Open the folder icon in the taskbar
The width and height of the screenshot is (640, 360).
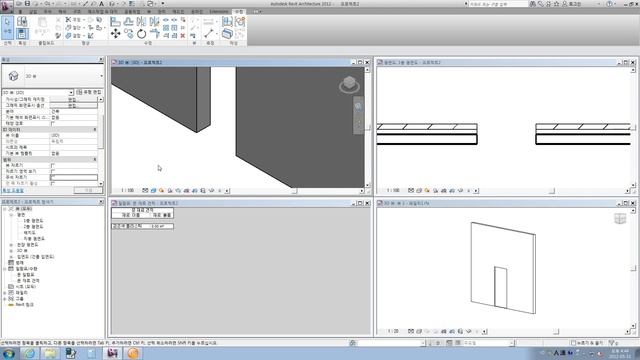pyautogui.click(x=50, y=353)
